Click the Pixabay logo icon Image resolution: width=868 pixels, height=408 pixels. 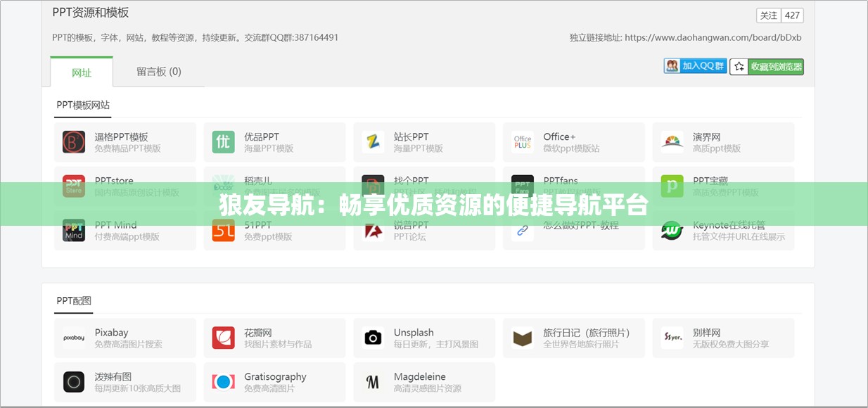[x=74, y=338]
